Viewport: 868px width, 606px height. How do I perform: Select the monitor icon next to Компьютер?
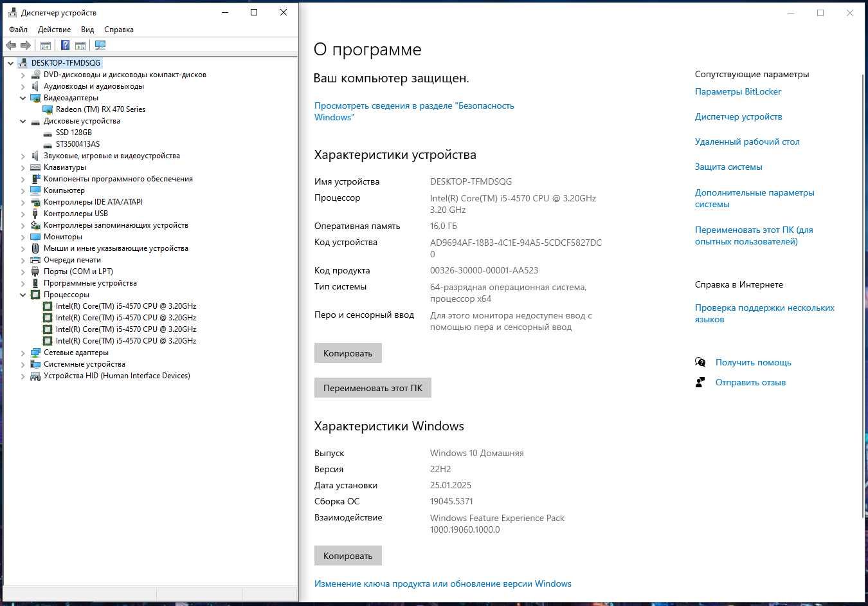pos(35,190)
